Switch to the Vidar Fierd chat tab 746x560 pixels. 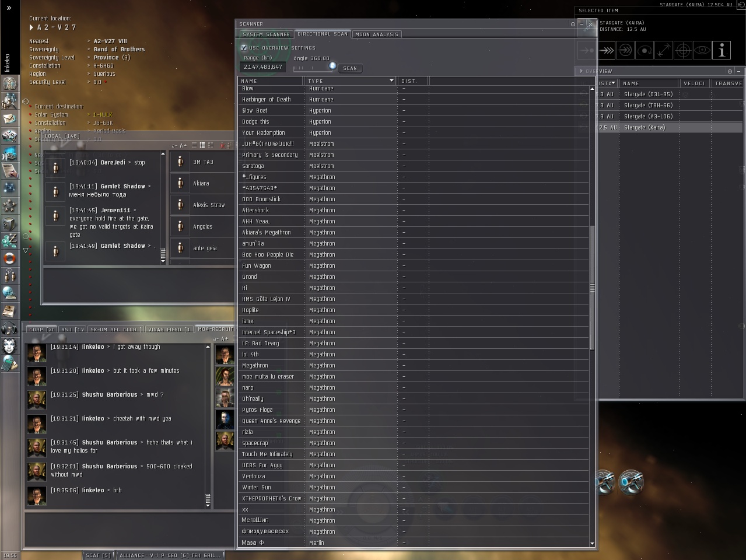(x=169, y=330)
